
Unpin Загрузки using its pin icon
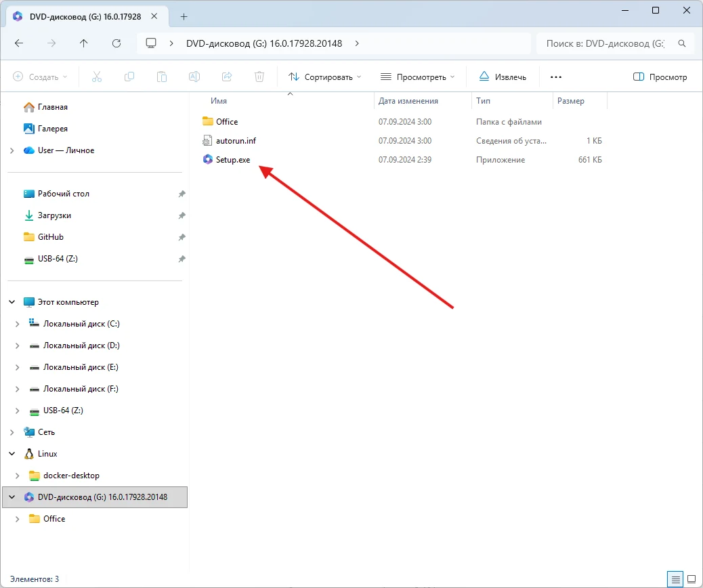point(182,215)
